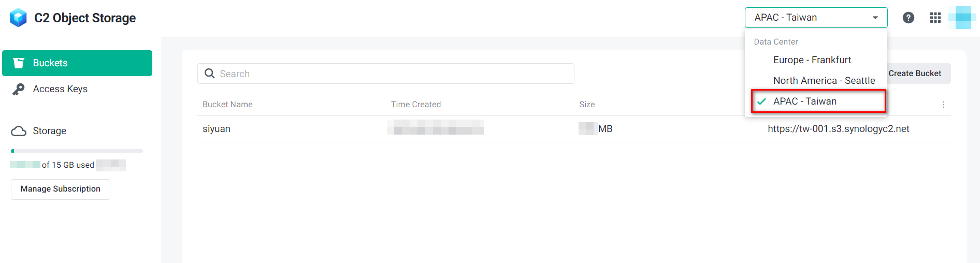Click the tw-001 endpoint URL

point(838,129)
